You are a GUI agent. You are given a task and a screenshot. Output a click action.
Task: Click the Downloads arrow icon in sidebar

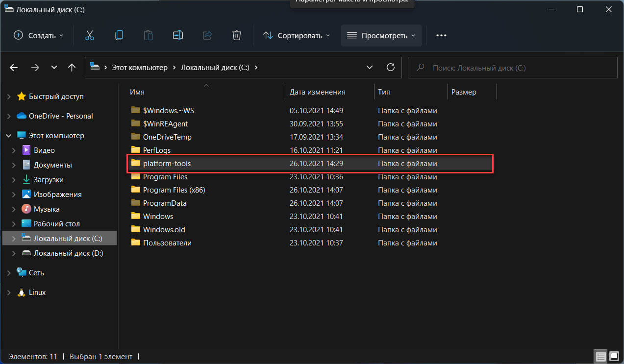(26, 179)
